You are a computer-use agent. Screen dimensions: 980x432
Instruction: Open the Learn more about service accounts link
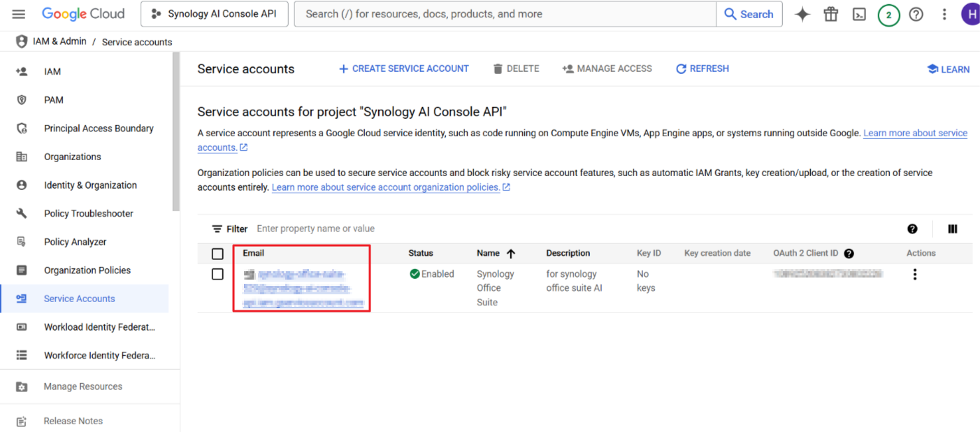click(915, 133)
